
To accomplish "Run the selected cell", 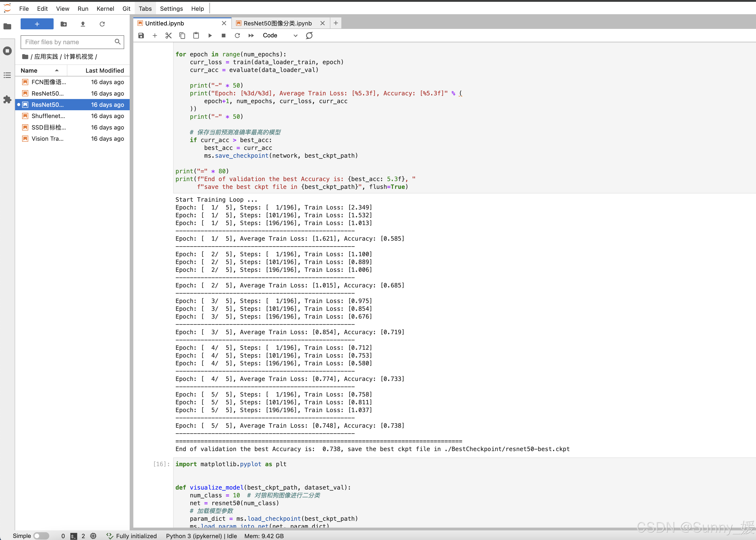I will coord(210,36).
